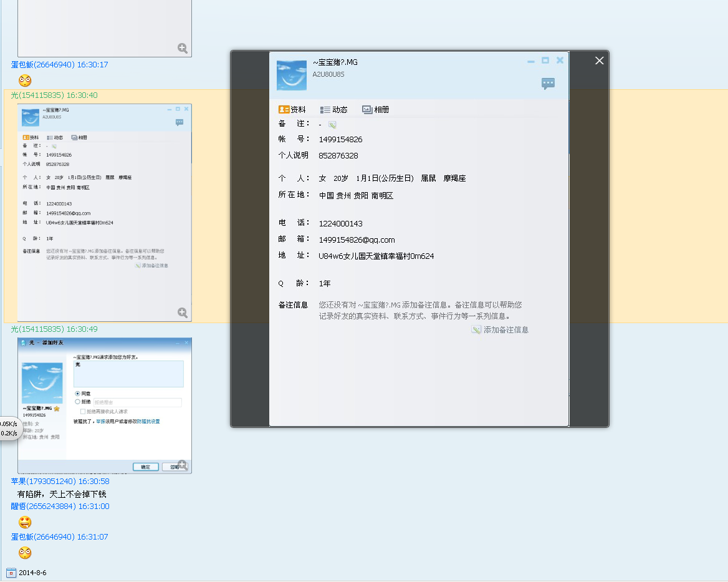
Task: Click the green add-remark icon beside 添加备注信息
Action: point(476,329)
